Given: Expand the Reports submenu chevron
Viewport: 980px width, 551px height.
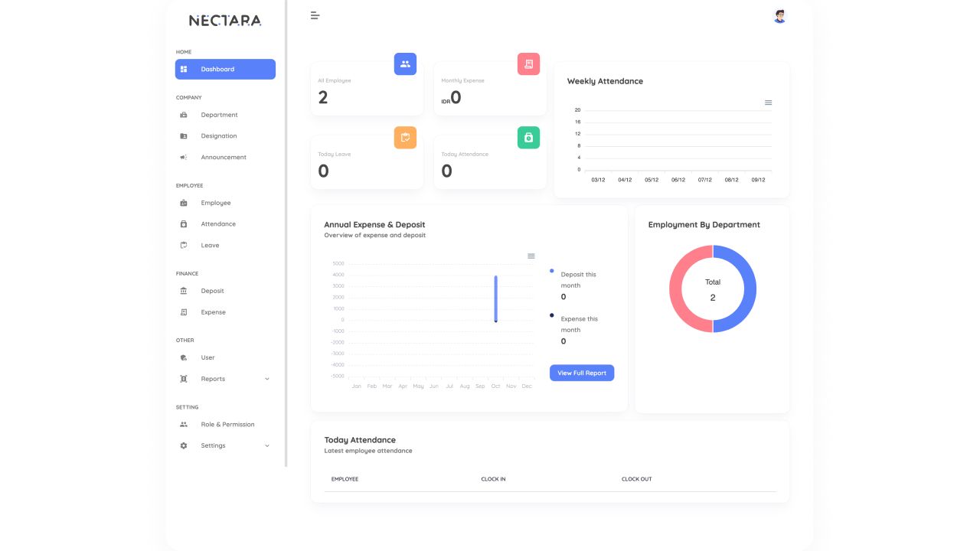Looking at the screenshot, I should (267, 379).
